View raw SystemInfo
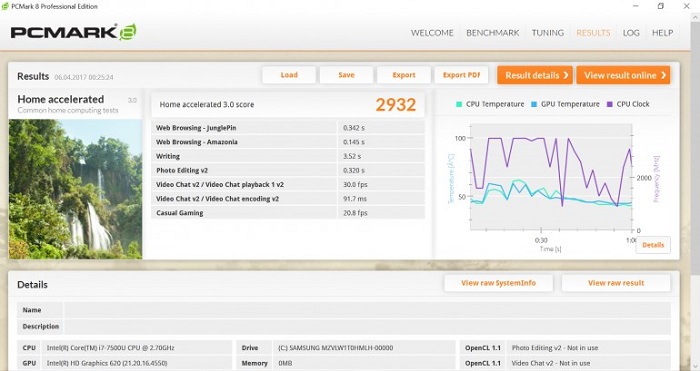Image resolution: width=700 pixels, height=371 pixels. point(498,283)
